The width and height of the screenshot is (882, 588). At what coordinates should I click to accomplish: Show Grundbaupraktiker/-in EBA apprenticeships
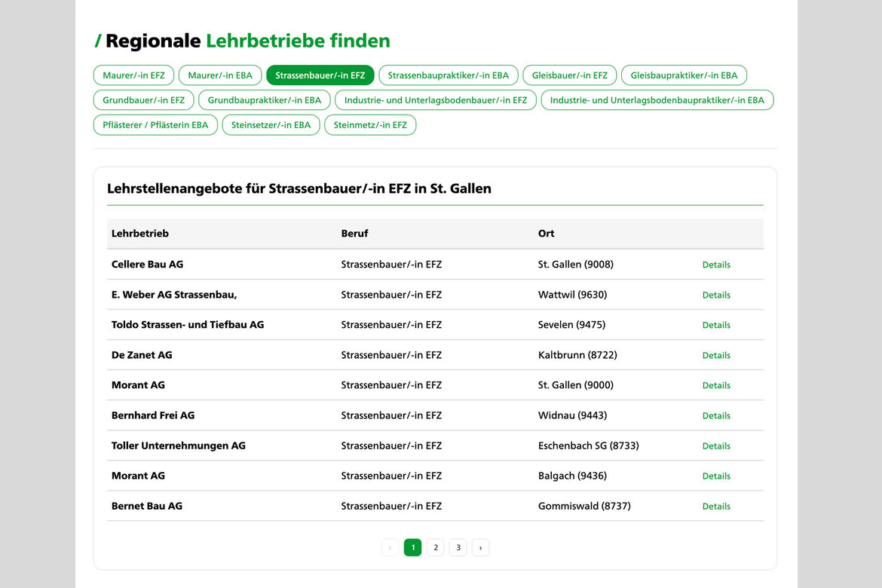coord(264,100)
